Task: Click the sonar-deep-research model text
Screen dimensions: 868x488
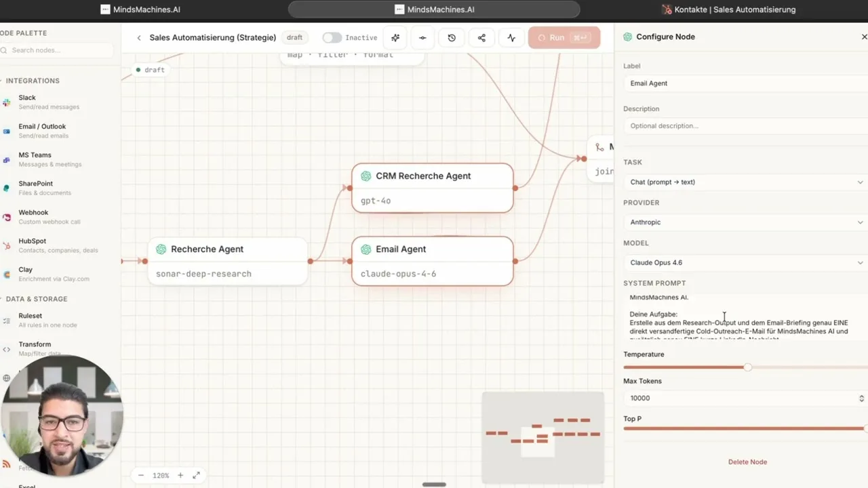Action: pos(203,274)
